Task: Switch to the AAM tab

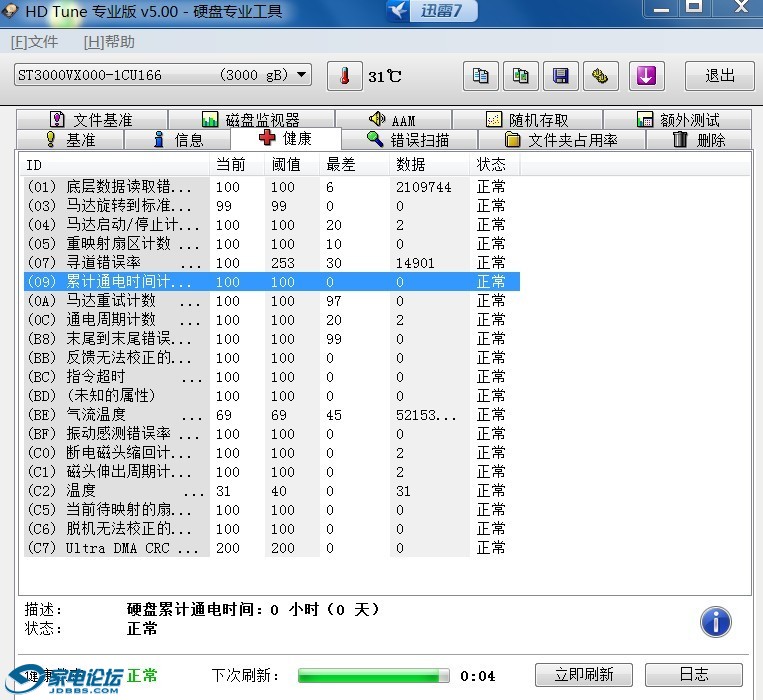Action: pos(392,120)
